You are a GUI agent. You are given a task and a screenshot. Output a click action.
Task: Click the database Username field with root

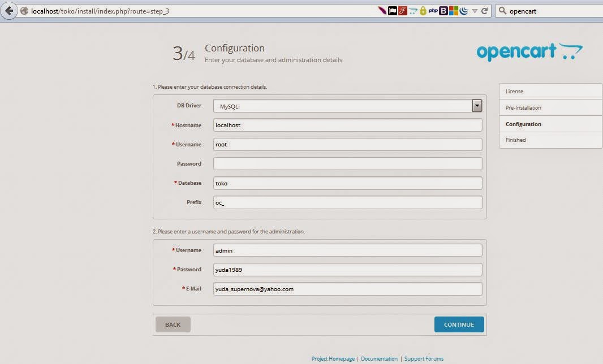click(x=348, y=144)
